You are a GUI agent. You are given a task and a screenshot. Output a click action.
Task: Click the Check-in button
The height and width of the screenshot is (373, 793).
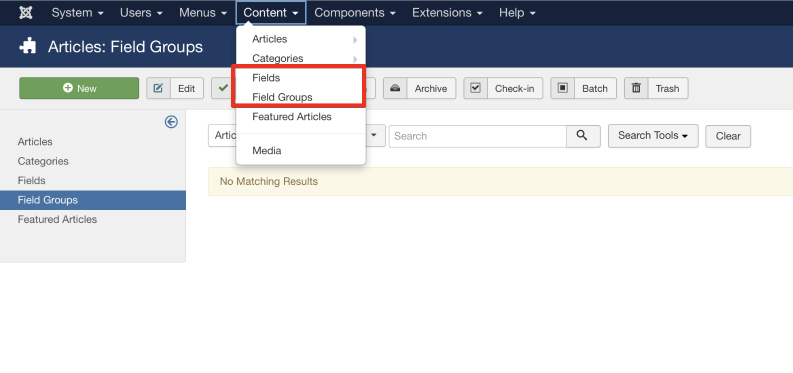click(x=503, y=88)
